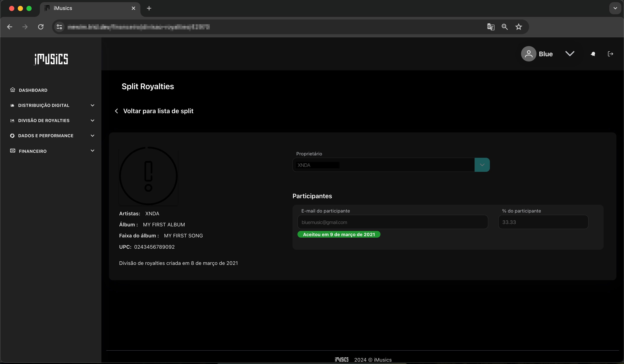Open the Proprietário dropdown arrow
Image resolution: width=624 pixels, height=364 pixels.
[x=482, y=165]
